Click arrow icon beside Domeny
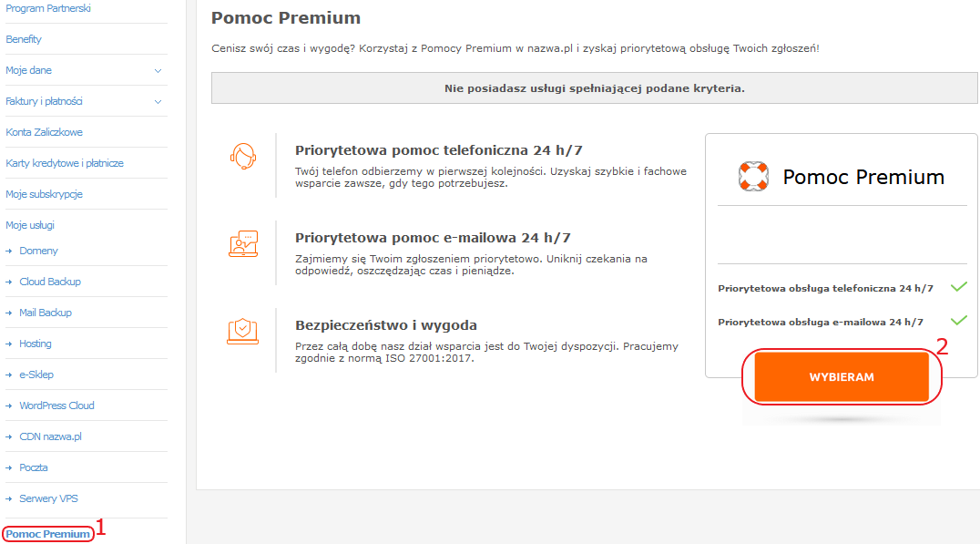This screenshot has width=980, height=544. point(9,251)
